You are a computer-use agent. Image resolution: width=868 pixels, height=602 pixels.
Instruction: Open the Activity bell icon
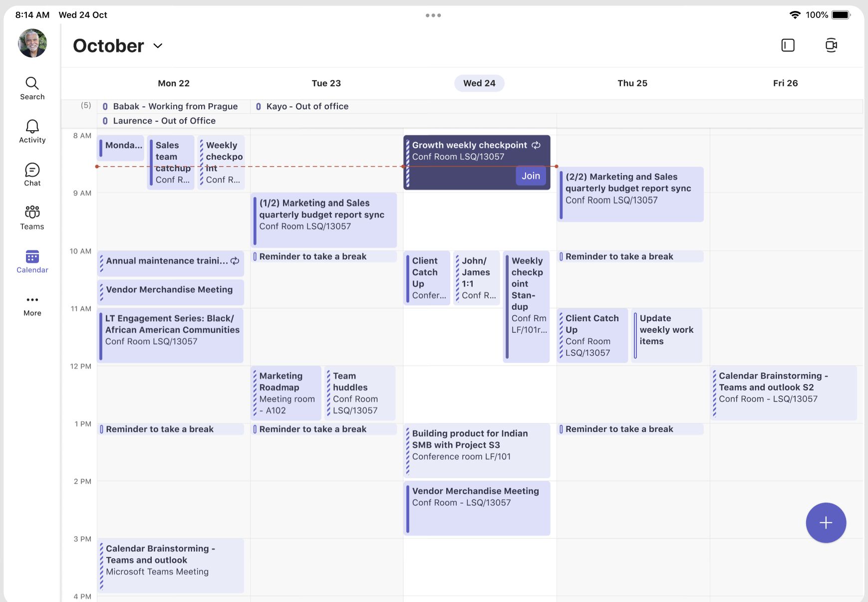tap(32, 132)
